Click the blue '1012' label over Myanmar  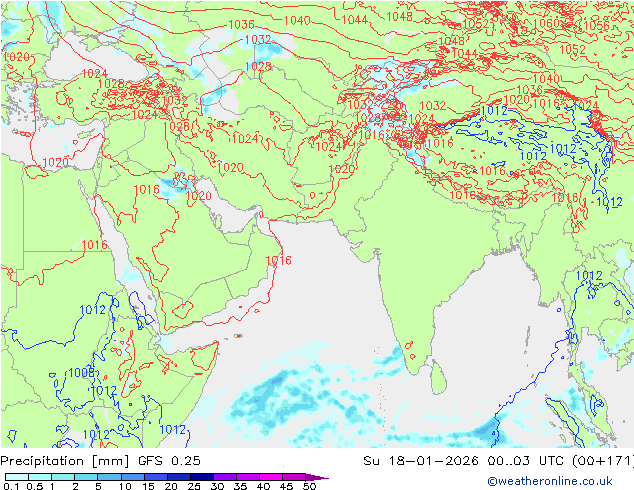[589, 276]
